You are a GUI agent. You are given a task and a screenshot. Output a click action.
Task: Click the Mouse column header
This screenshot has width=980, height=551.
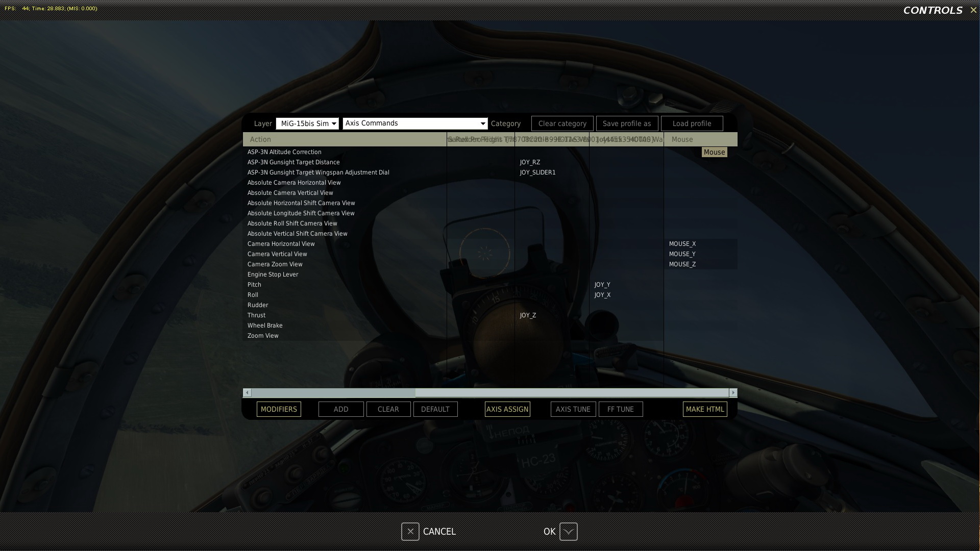pos(700,139)
